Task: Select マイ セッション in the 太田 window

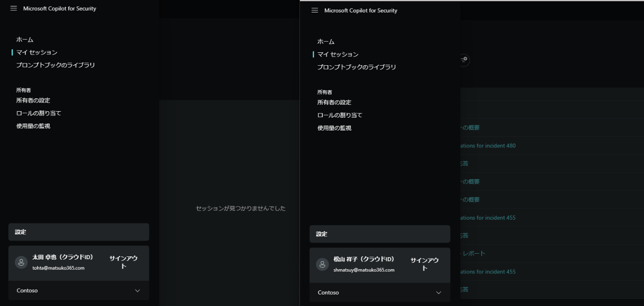Action: click(37, 52)
